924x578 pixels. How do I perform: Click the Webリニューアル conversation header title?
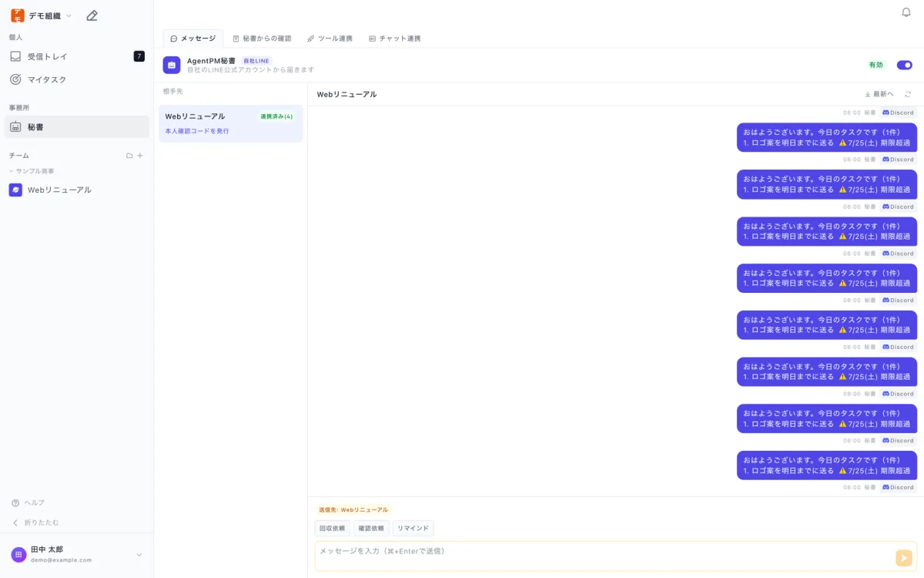pos(347,94)
